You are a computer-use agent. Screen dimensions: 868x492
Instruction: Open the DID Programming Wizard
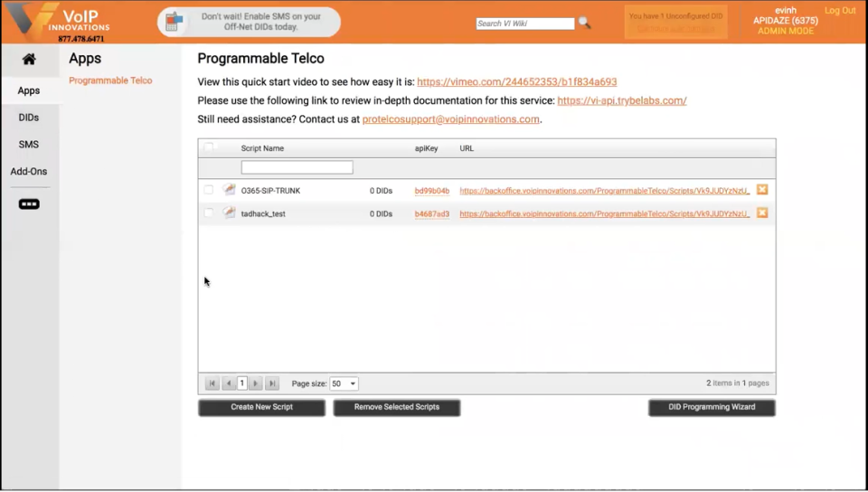[x=712, y=407]
